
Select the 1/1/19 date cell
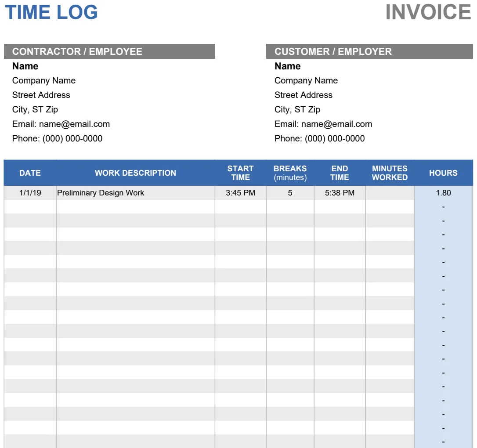(30, 193)
